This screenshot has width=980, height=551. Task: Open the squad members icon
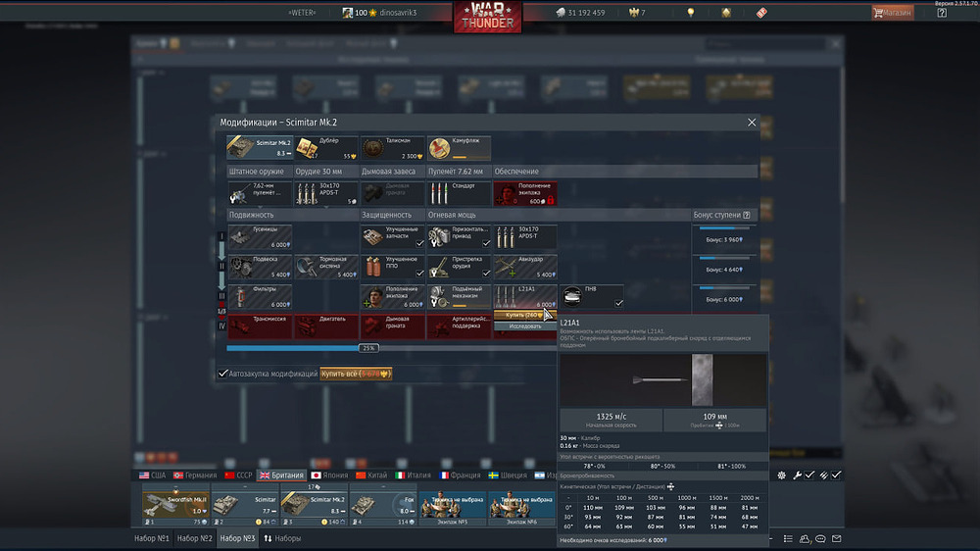805,538
